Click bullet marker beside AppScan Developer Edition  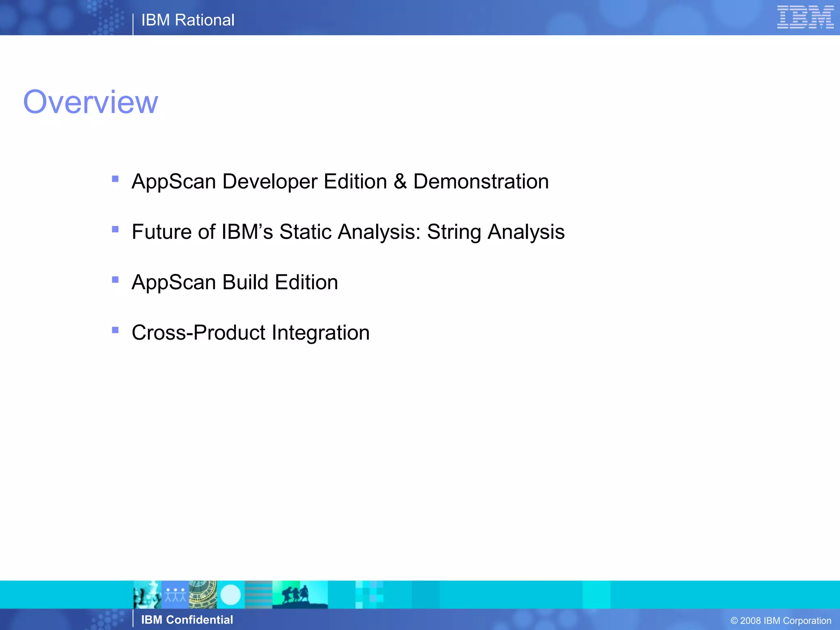(115, 179)
